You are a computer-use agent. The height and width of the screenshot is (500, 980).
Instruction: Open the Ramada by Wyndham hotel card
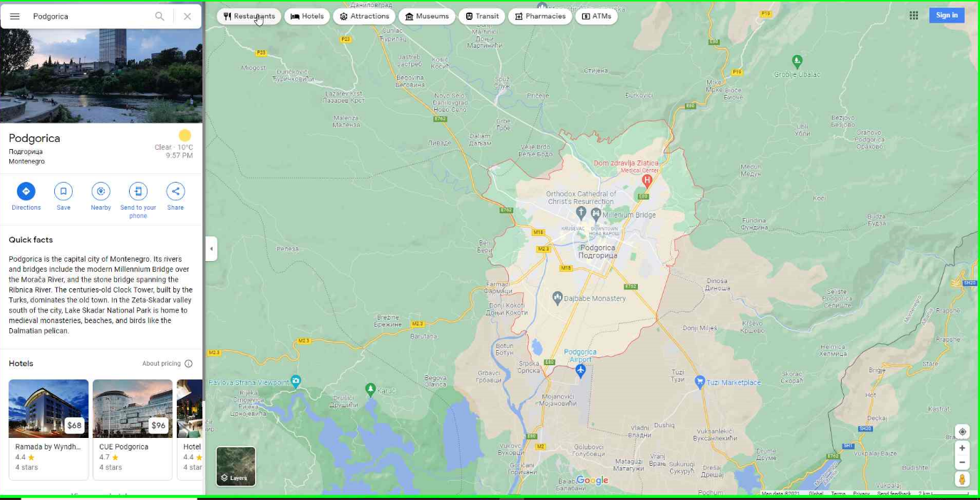point(48,429)
